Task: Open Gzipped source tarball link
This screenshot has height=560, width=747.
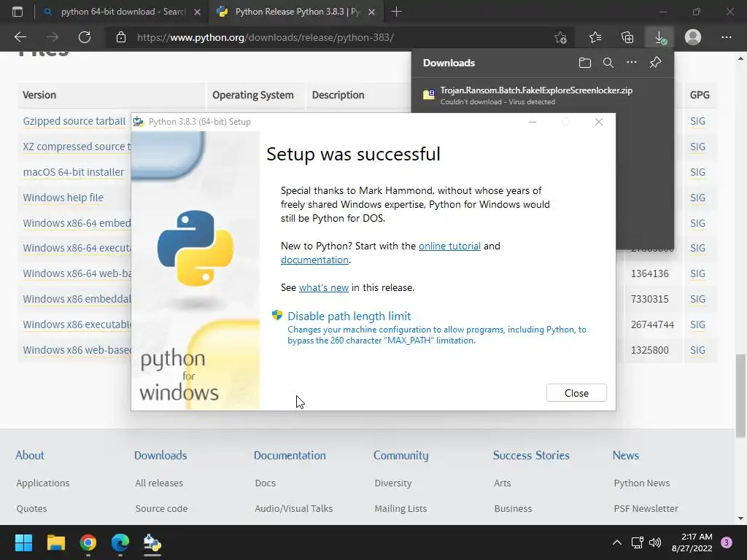Action: tap(74, 121)
